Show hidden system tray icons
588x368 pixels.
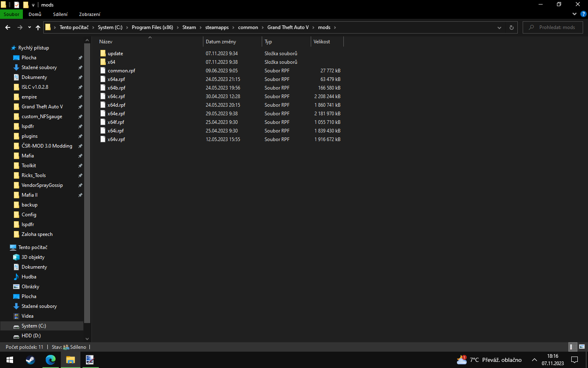(534, 360)
